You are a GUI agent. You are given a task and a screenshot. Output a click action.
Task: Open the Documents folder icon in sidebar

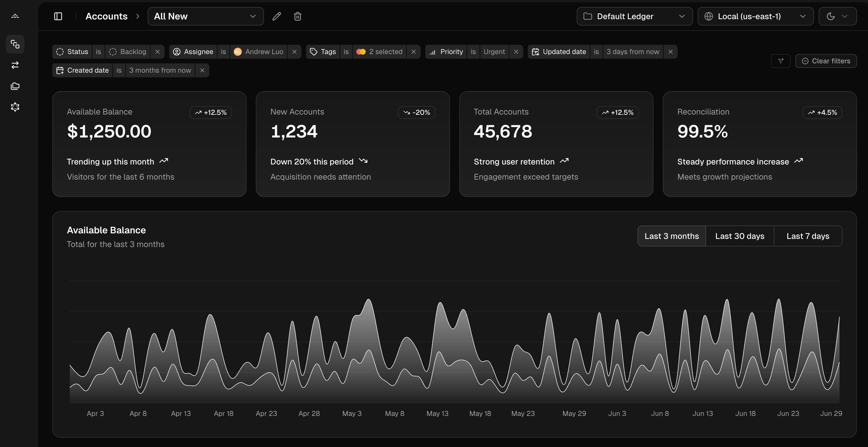[15, 86]
